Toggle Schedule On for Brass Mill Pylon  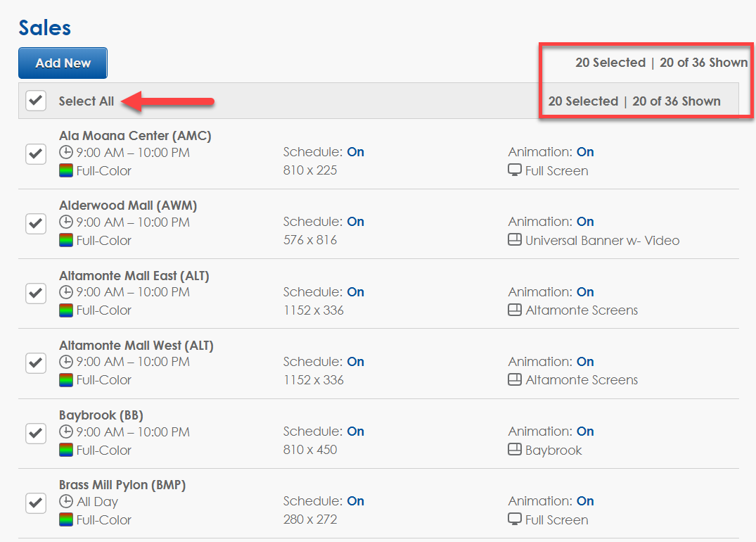(356, 501)
